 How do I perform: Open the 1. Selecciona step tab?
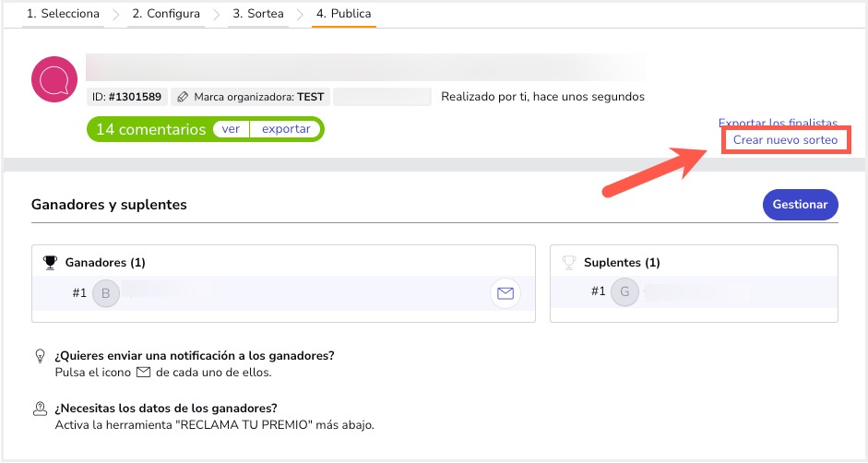pos(63,14)
